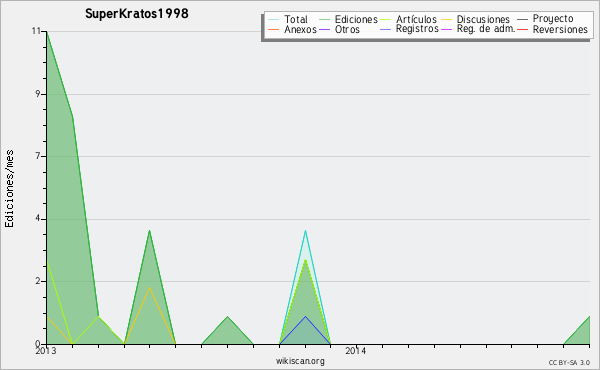Click the yellow Discusiones peak under second green peak

(x=150, y=287)
